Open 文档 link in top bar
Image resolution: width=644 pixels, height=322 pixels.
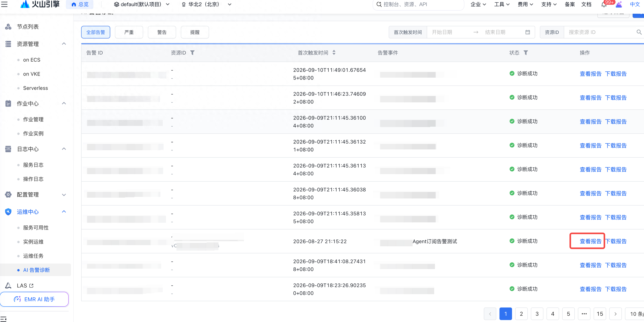click(x=586, y=4)
